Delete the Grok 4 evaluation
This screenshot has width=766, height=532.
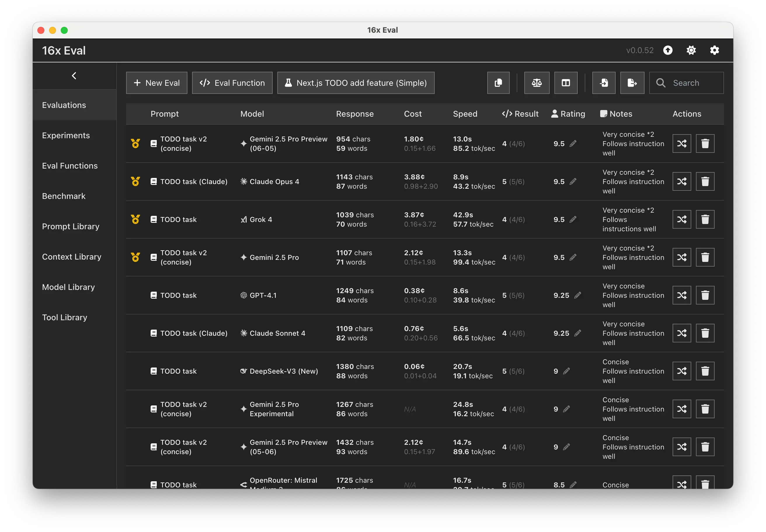pos(705,219)
